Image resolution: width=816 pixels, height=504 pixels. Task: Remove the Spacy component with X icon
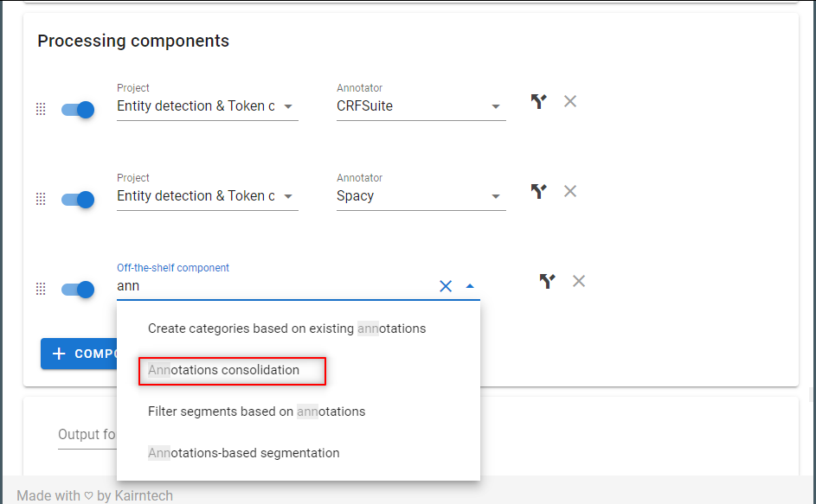click(570, 191)
